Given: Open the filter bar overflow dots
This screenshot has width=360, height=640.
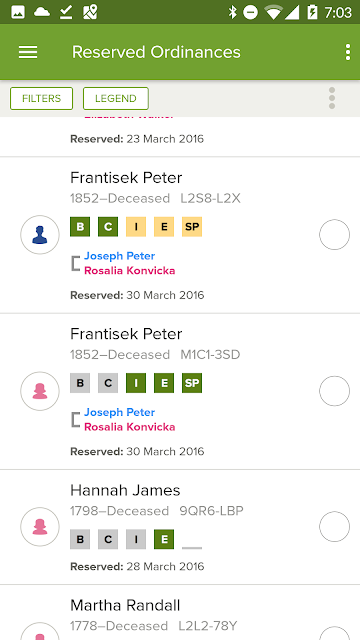Looking at the screenshot, I should coord(332,98).
